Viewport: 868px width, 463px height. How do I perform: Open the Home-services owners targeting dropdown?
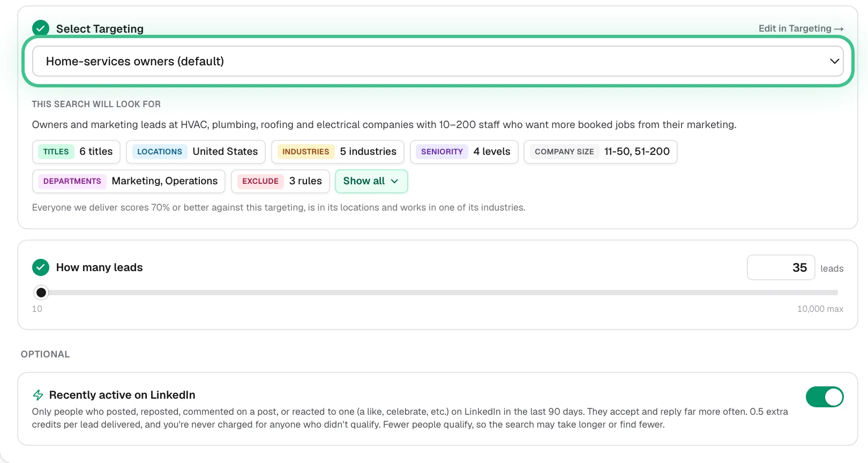(x=438, y=61)
